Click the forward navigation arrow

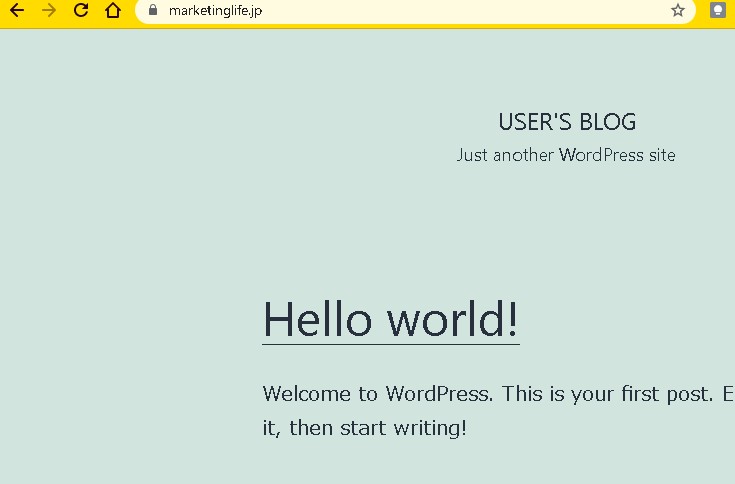click(x=49, y=11)
